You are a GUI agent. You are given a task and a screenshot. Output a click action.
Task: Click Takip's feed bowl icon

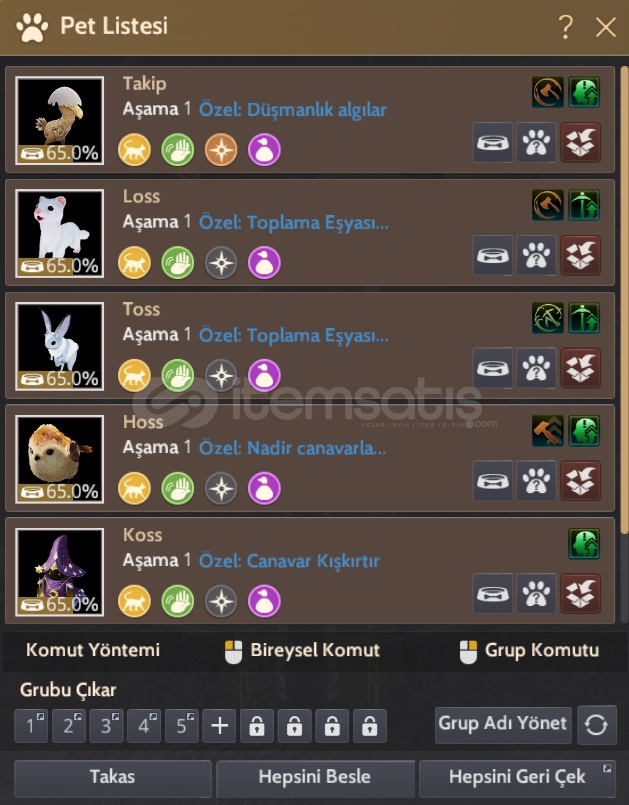click(x=492, y=142)
